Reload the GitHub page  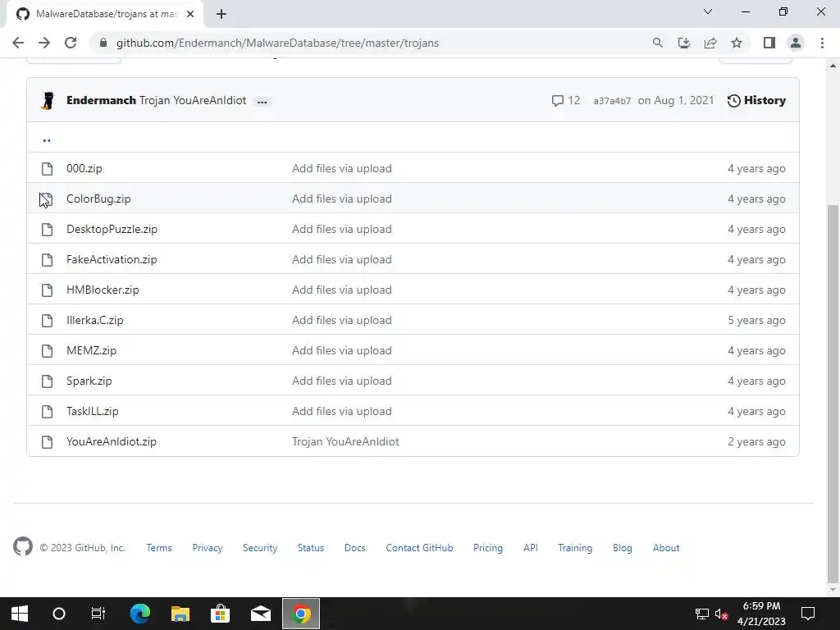(x=71, y=43)
